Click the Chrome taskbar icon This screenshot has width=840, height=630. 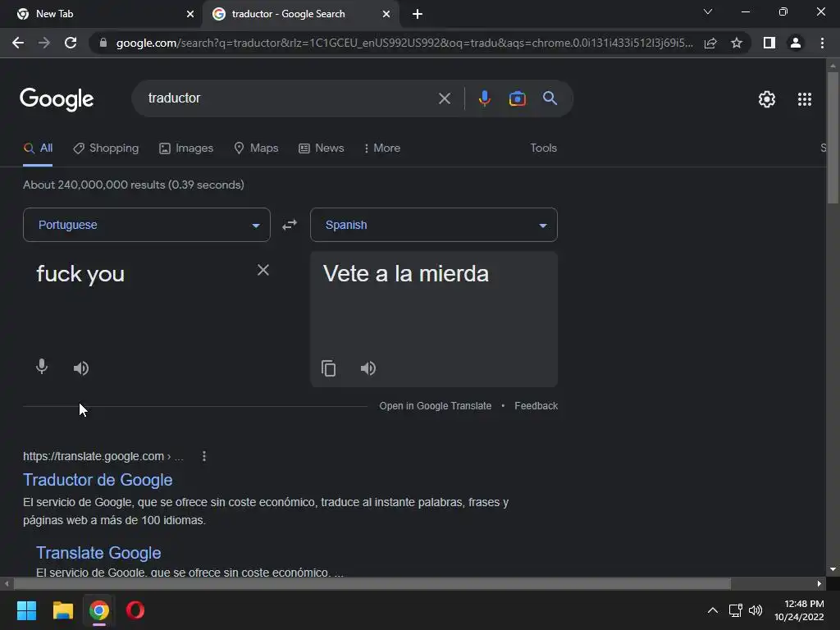click(x=99, y=610)
